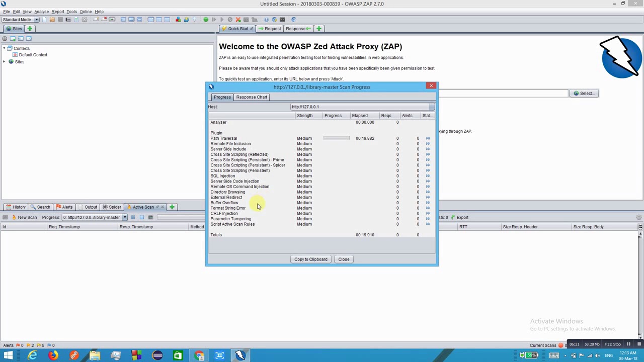644x362 pixels.
Task: Add new tab beside Active Scan tab
Action: click(x=172, y=207)
